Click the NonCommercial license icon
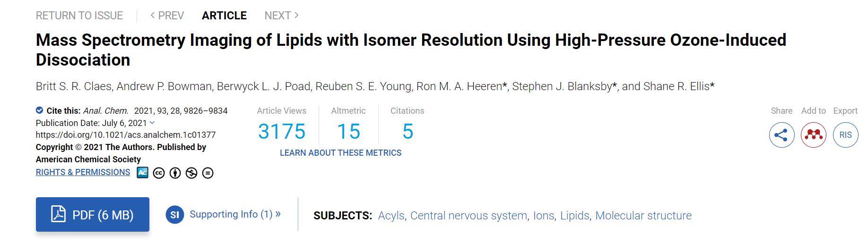The width and height of the screenshot is (868, 243). click(x=191, y=173)
